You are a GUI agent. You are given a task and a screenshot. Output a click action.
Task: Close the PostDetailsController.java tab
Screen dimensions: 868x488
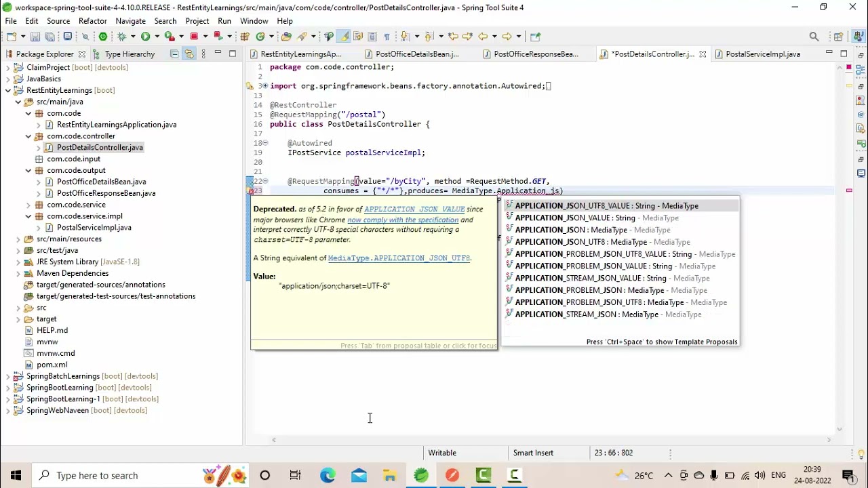coord(703,54)
